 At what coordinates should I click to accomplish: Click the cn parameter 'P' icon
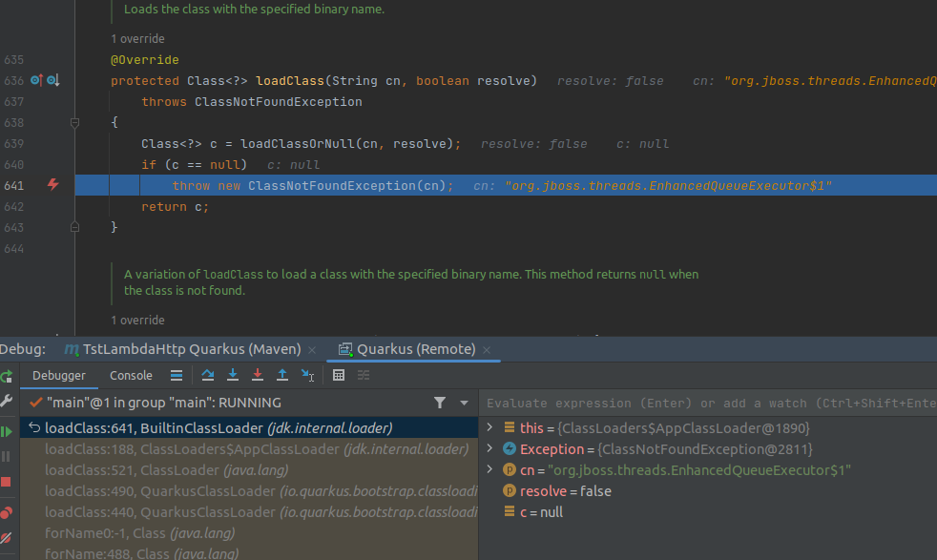[510, 469]
